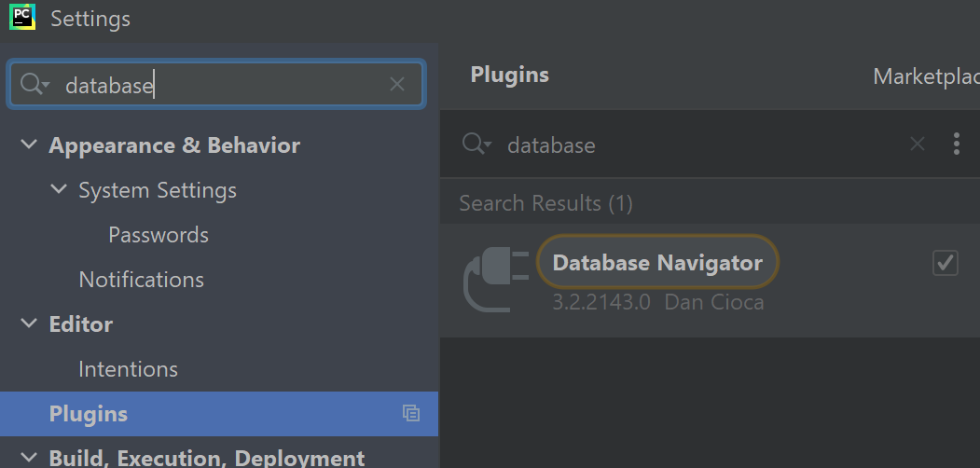Image resolution: width=980 pixels, height=468 pixels.
Task: Disable the Database Navigator plugin checkbox
Action: (x=945, y=264)
